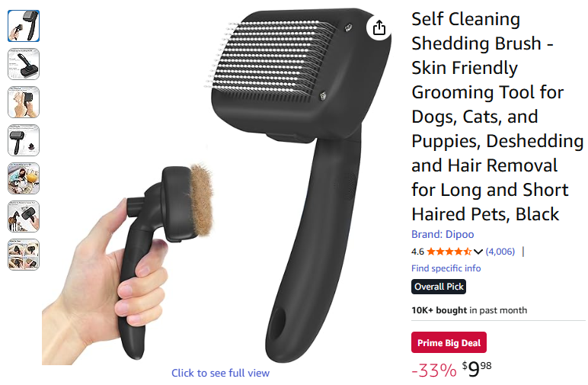
Task: Open third thumbnail of hand brushing pet
Action: (x=24, y=102)
